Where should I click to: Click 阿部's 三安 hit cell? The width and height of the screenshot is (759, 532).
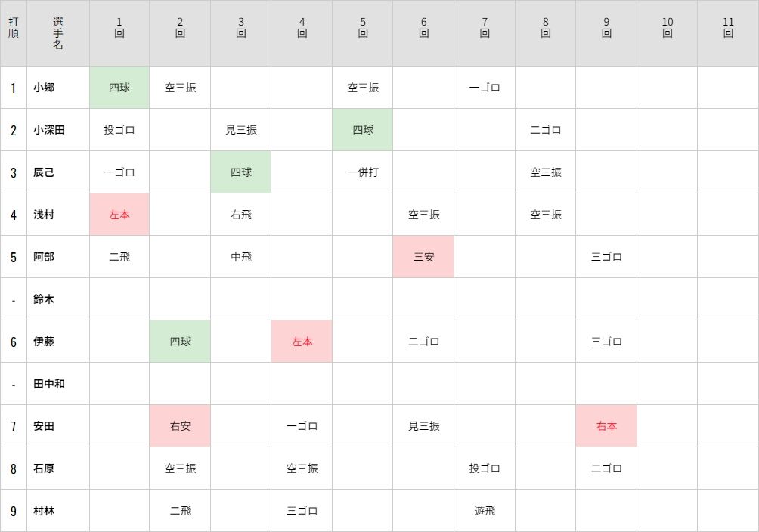[423, 257]
